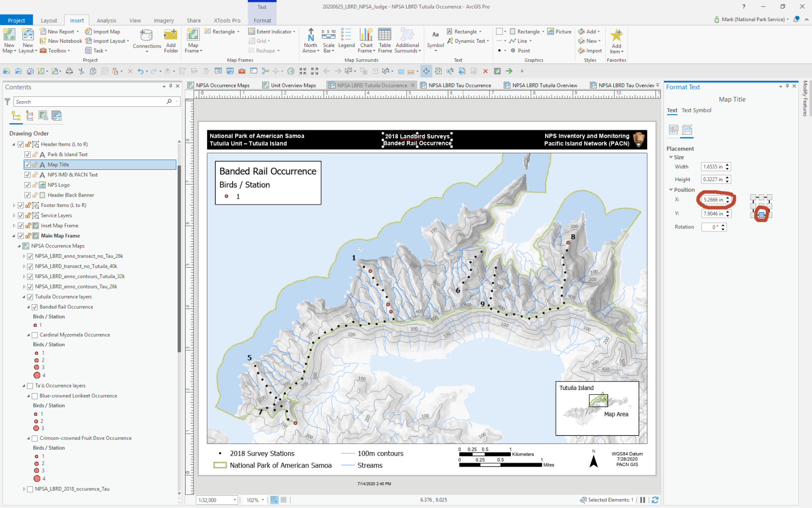Open the Toolbox button
Screen dimensions: 812x508
coord(55,51)
